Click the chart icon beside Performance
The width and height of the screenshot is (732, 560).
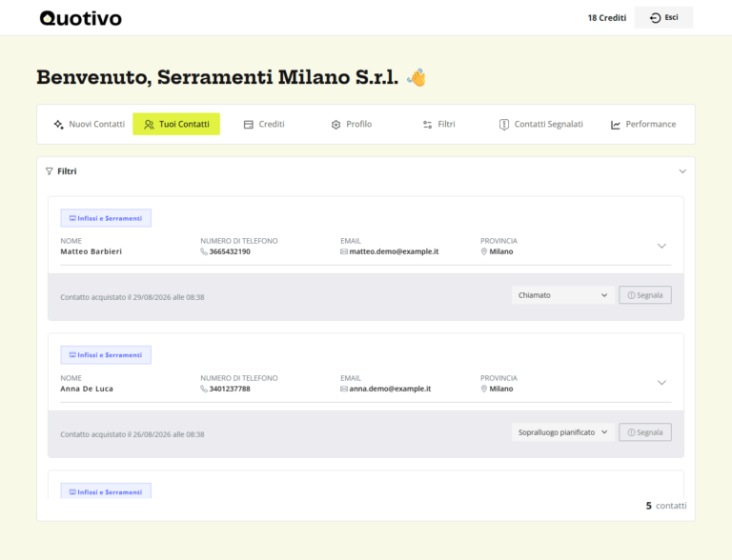tap(616, 125)
